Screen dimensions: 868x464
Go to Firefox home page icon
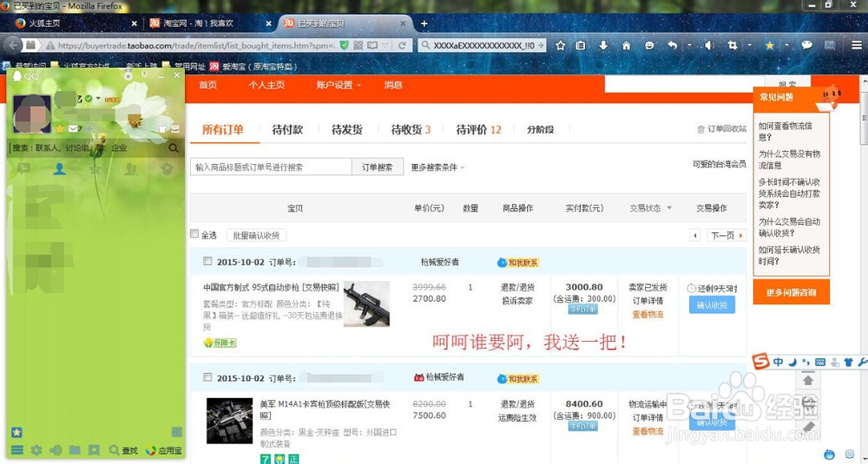coord(626,45)
